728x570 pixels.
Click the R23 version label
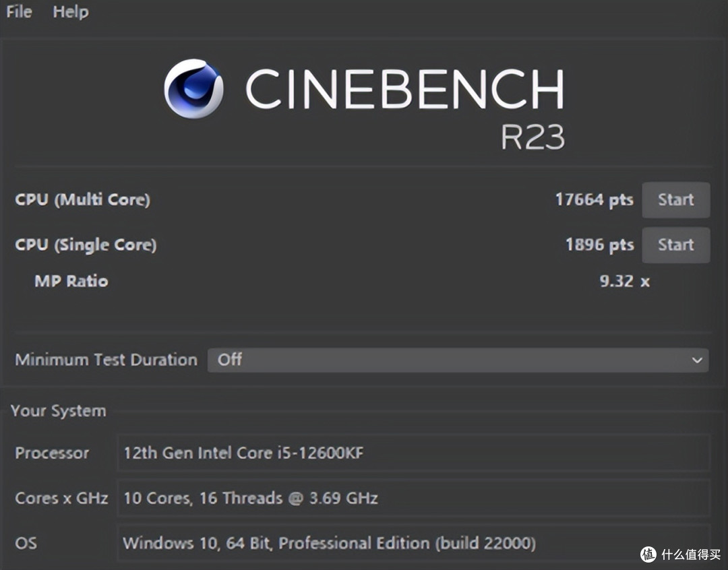coord(533,137)
